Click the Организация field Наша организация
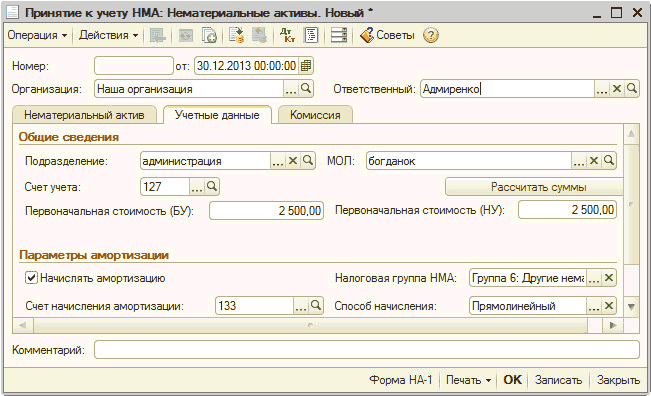This screenshot has height=396, width=651. coord(189,89)
